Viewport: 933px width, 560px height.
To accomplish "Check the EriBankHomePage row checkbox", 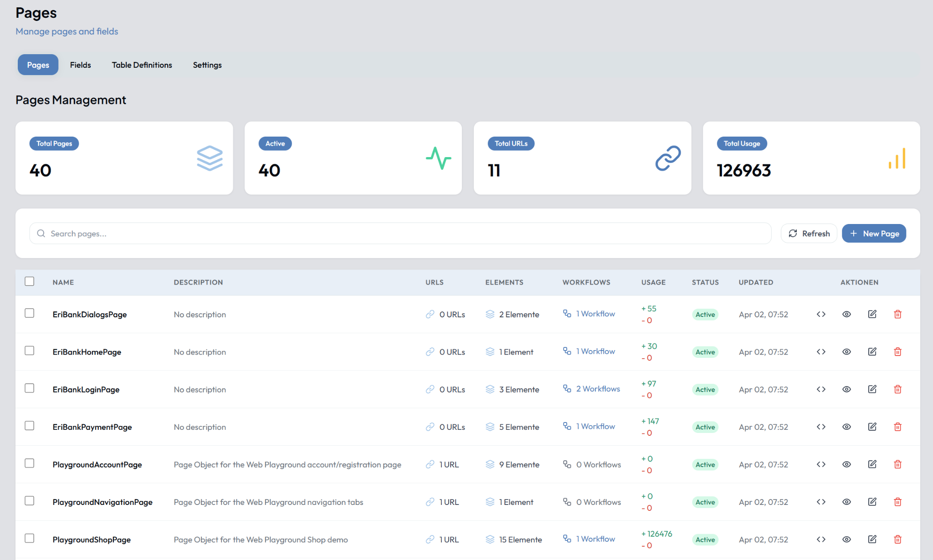I will (x=30, y=351).
